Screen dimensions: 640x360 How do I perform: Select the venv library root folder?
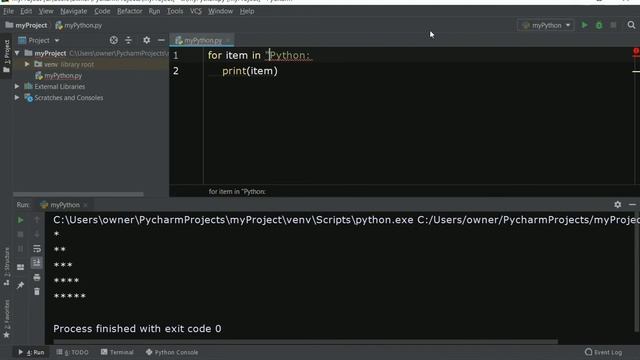point(69,64)
